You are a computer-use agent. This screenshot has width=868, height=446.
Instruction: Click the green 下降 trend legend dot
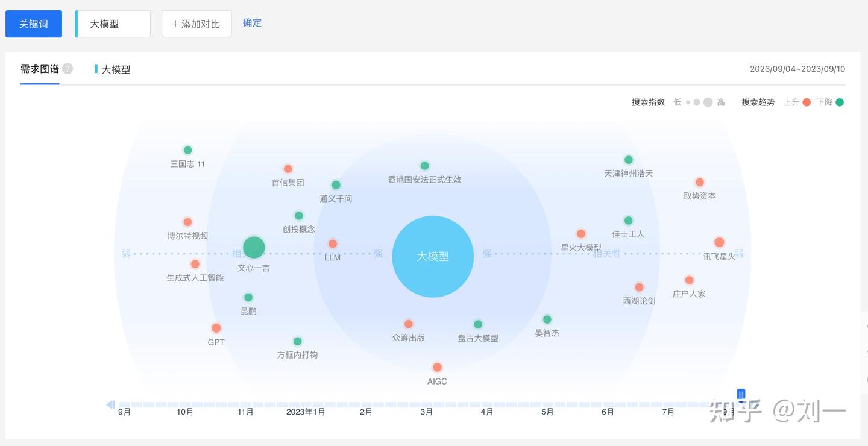(840, 102)
